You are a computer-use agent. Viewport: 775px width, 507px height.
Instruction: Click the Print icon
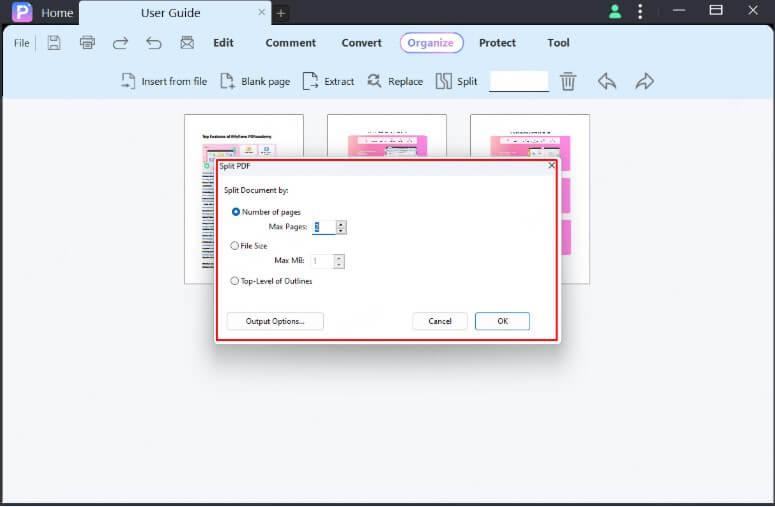(x=87, y=42)
